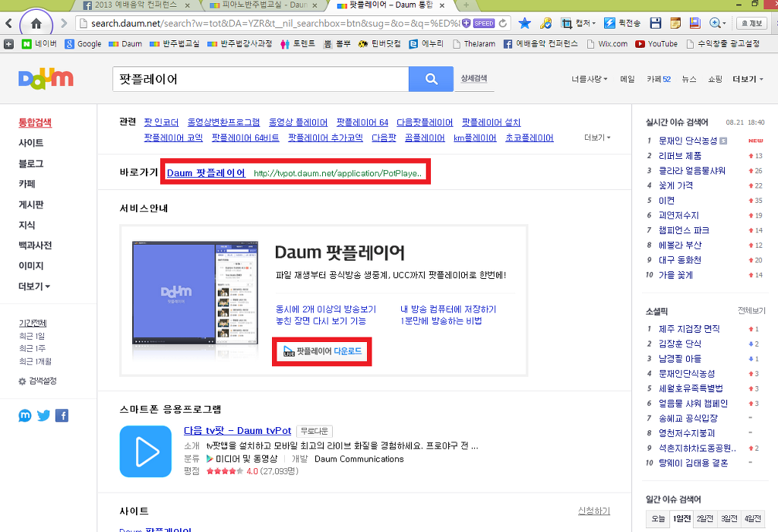778x532 pixels.
Task: Click the blue search magnifier button
Action: coord(432,79)
